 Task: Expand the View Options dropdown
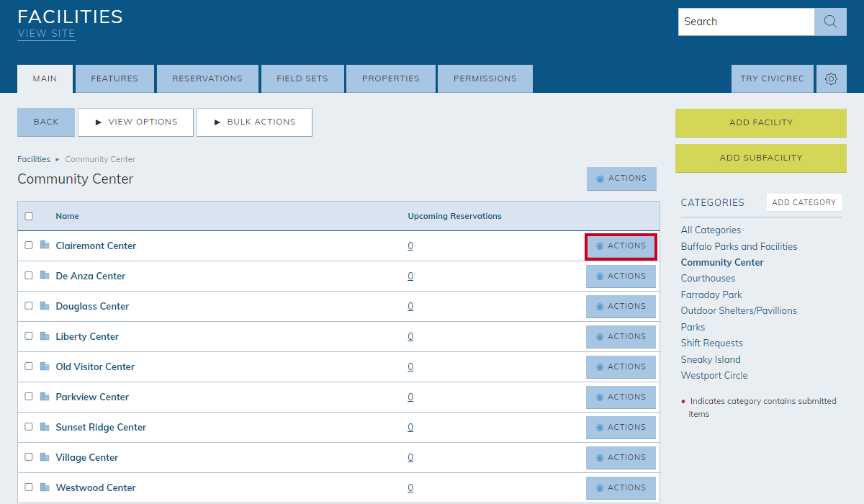pyautogui.click(x=135, y=122)
